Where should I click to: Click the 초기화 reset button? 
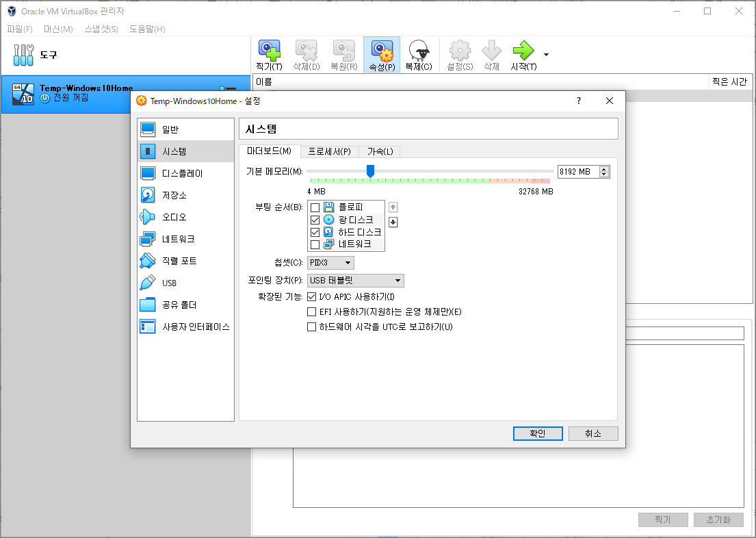click(x=718, y=520)
